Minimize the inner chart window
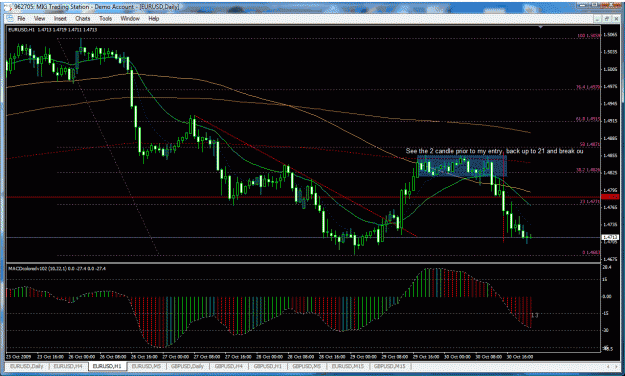This screenshot has width=625, height=376. point(598,19)
